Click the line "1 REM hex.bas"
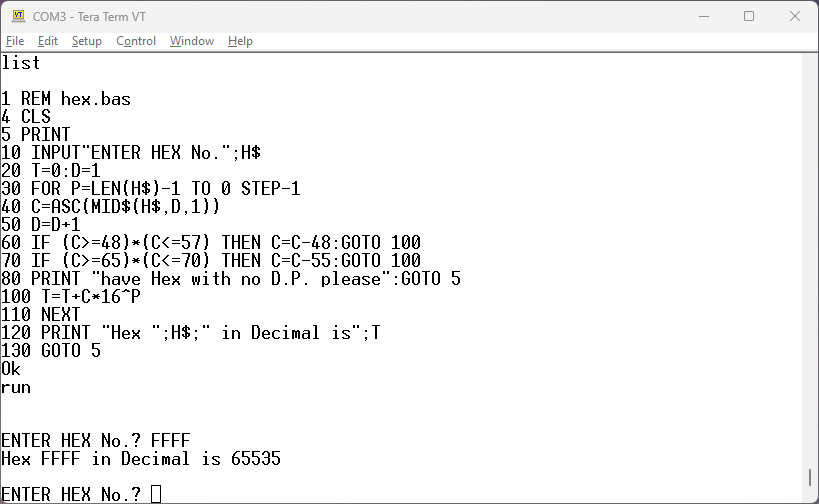The width and height of the screenshot is (819, 504). [66, 99]
